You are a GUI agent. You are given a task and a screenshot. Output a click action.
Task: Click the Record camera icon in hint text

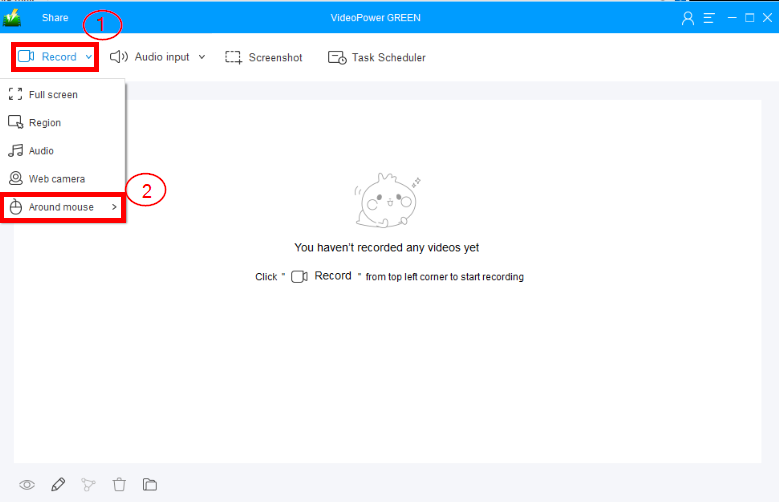click(x=299, y=277)
